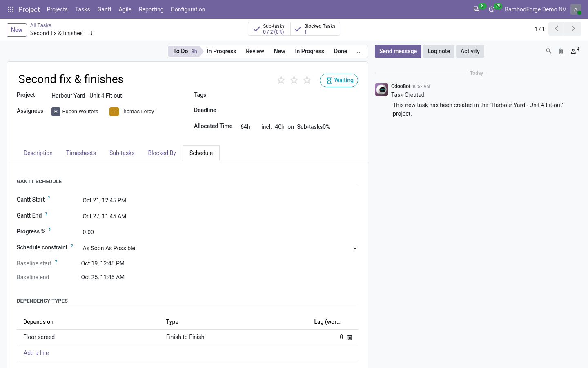The image size is (588, 368).
Task: Search messages in chatter
Action: (549, 51)
